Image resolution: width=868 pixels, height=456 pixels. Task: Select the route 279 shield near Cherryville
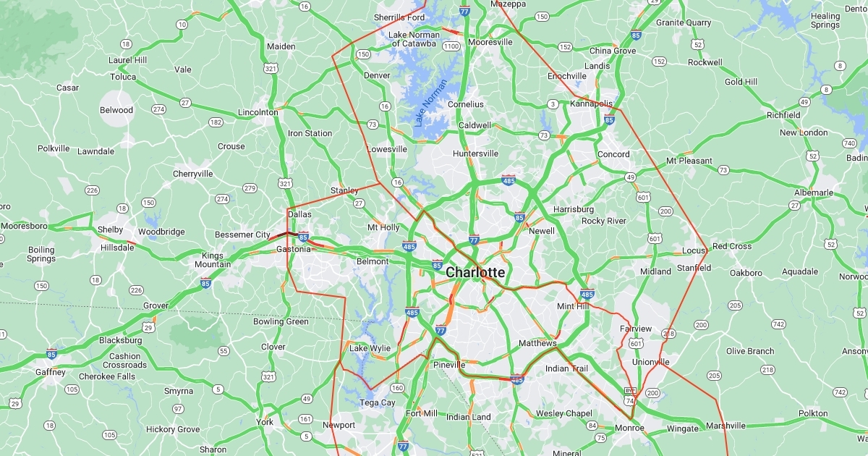(250, 188)
